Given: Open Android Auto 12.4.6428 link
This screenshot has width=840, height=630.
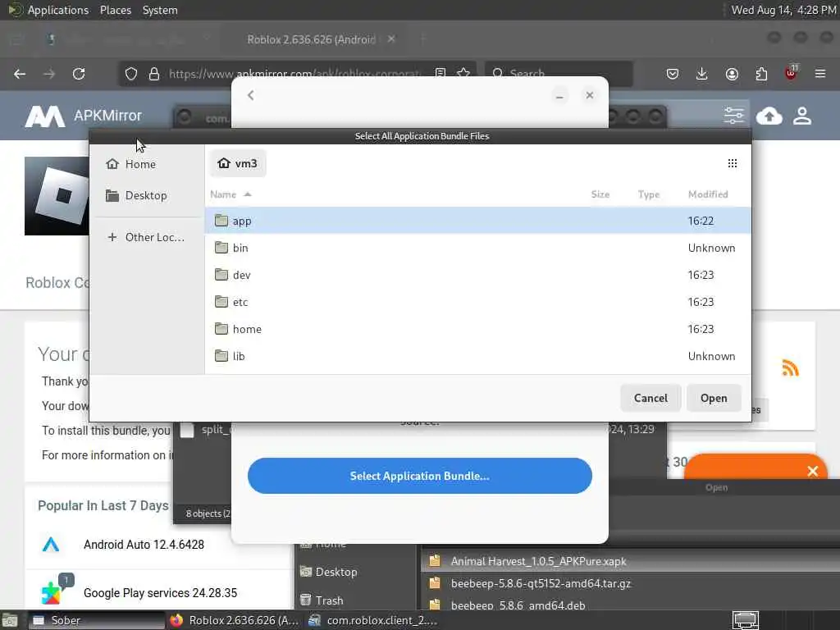Looking at the screenshot, I should (144, 545).
